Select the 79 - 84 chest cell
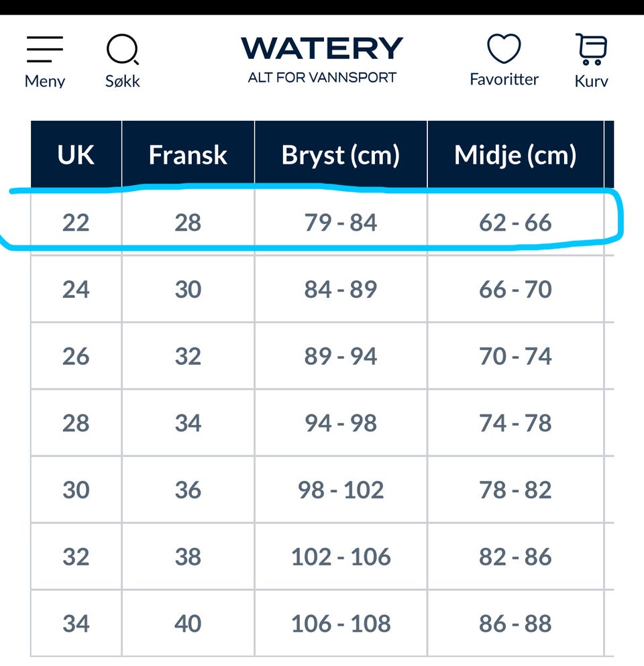The image size is (644, 666). pos(341,222)
